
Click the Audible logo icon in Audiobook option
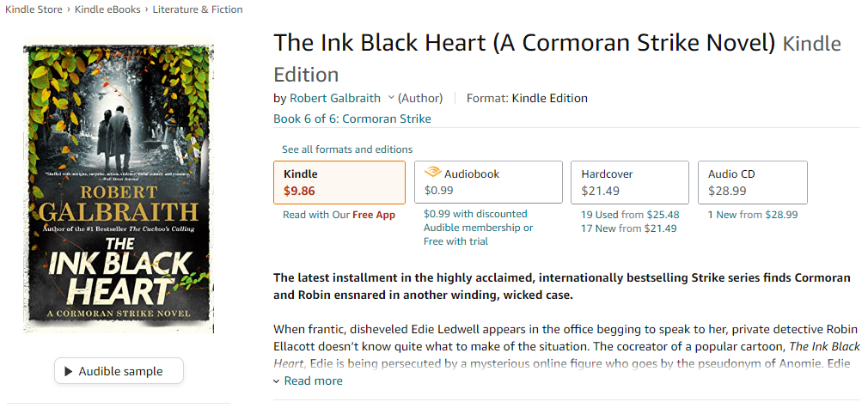[x=431, y=173]
